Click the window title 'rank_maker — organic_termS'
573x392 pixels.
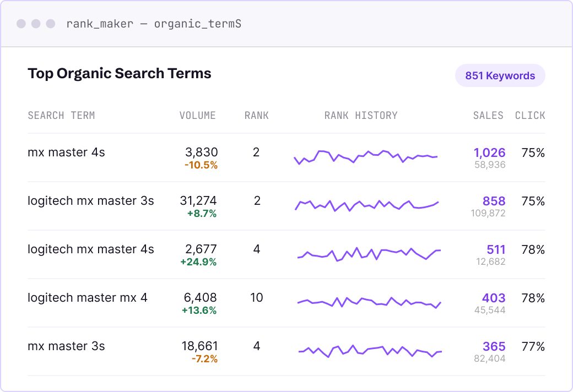pos(154,24)
